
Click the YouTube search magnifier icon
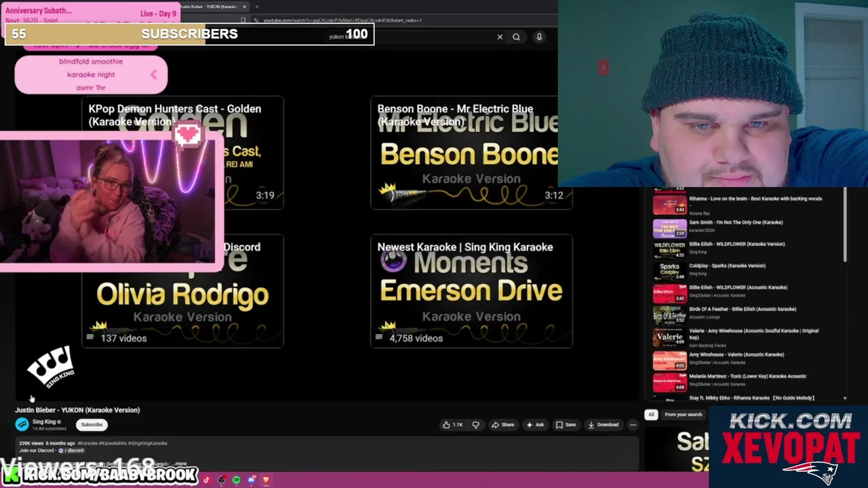click(x=516, y=37)
